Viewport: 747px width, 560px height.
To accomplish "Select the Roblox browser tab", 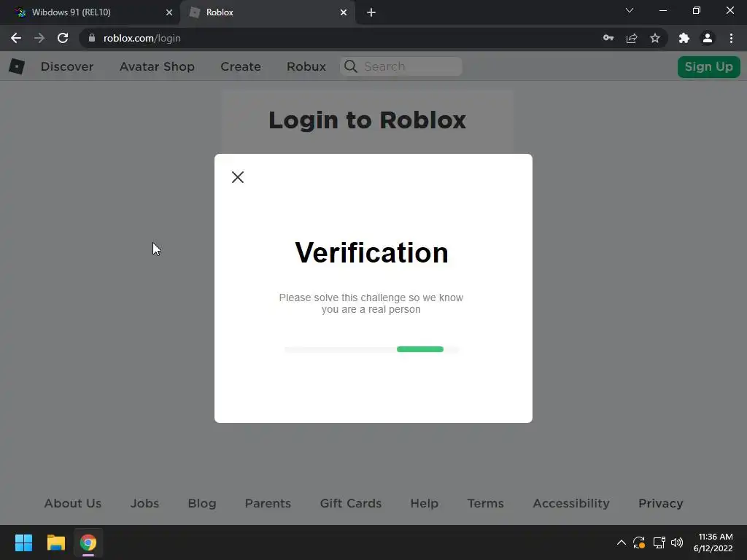I will pyautogui.click(x=267, y=12).
